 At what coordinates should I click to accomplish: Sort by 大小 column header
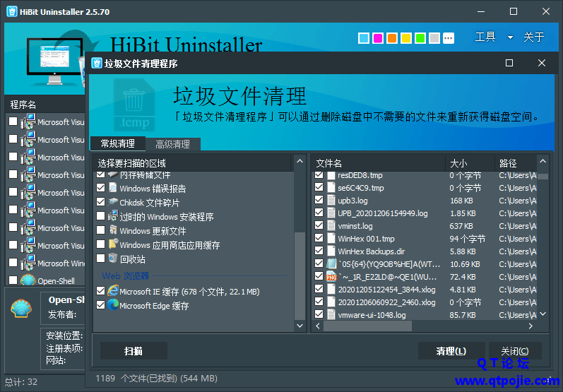[x=470, y=163]
